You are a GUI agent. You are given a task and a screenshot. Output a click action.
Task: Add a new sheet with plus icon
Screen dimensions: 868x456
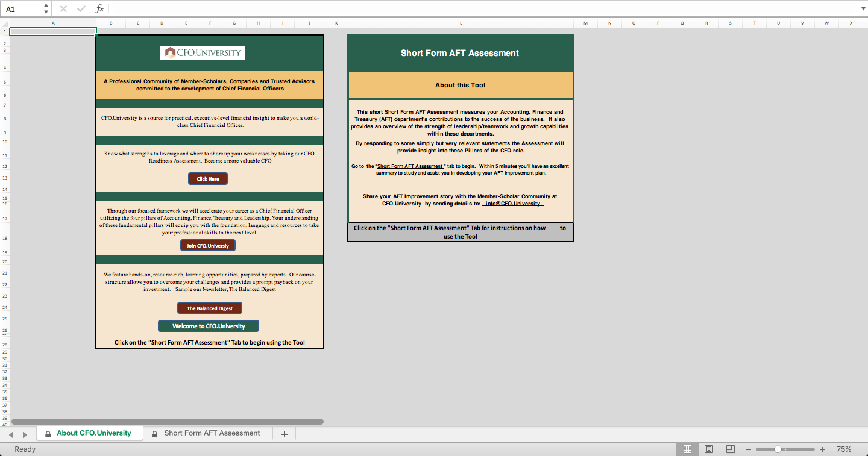click(285, 434)
